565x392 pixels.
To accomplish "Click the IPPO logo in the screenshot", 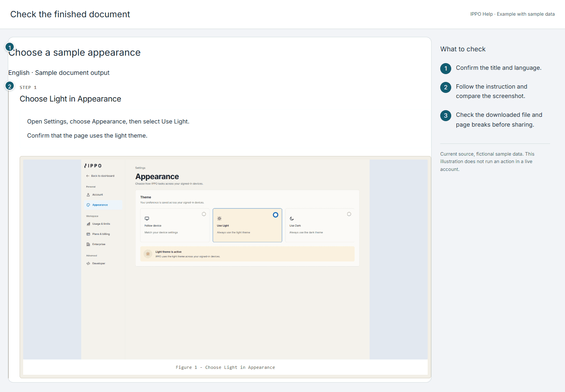I will tap(93, 166).
